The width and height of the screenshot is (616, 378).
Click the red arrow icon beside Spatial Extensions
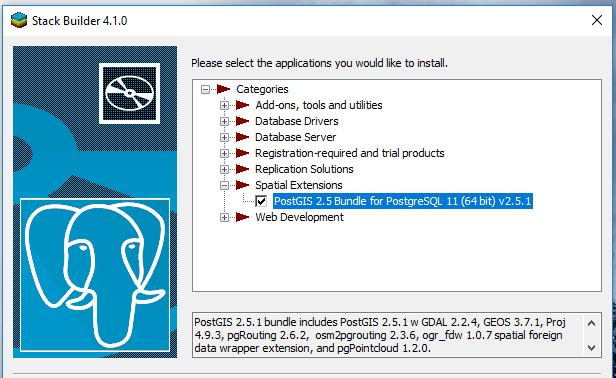243,185
